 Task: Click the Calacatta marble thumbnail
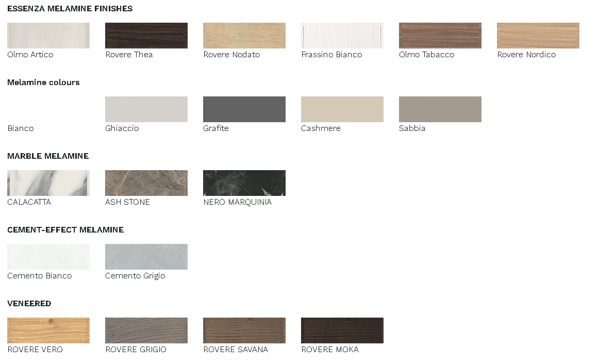(x=48, y=183)
